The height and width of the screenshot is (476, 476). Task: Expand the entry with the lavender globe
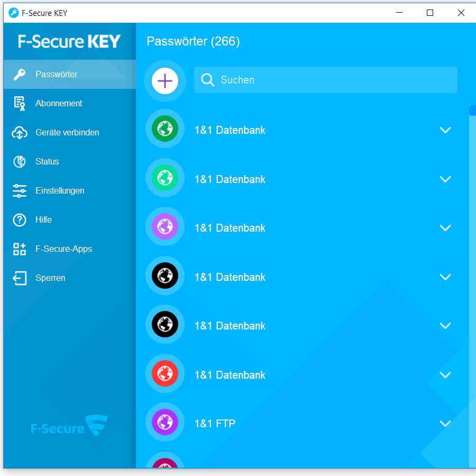coord(445,227)
